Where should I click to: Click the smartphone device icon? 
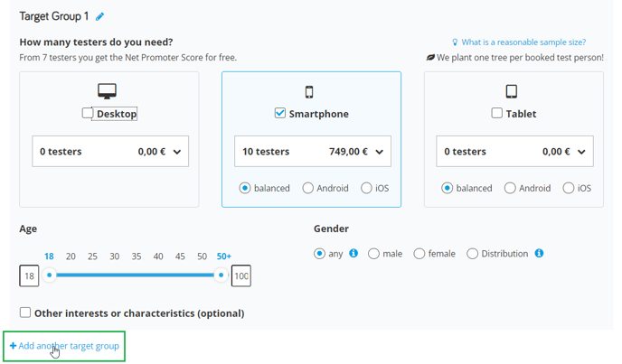pos(309,92)
